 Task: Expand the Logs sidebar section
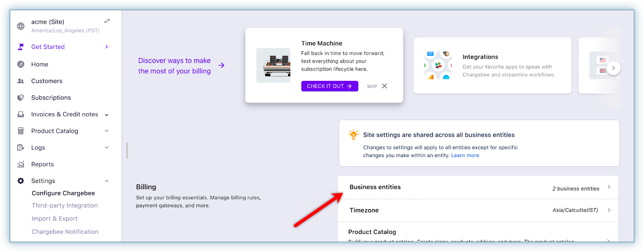click(x=107, y=148)
